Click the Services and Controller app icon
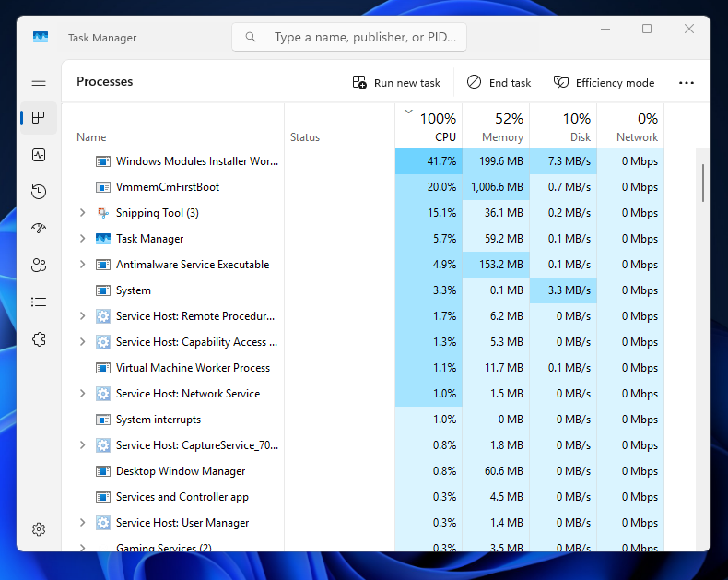Screen dimensions: 728x580 point(102,497)
